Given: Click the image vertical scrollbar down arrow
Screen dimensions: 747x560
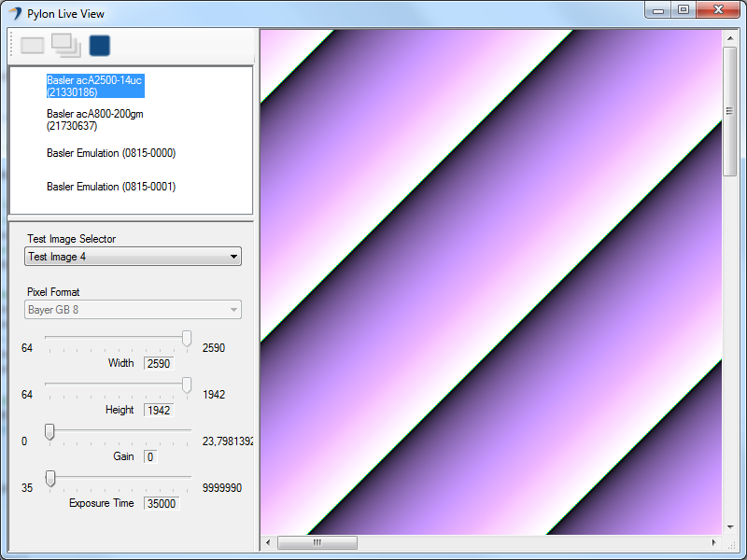Looking at the screenshot, I should tap(730, 527).
